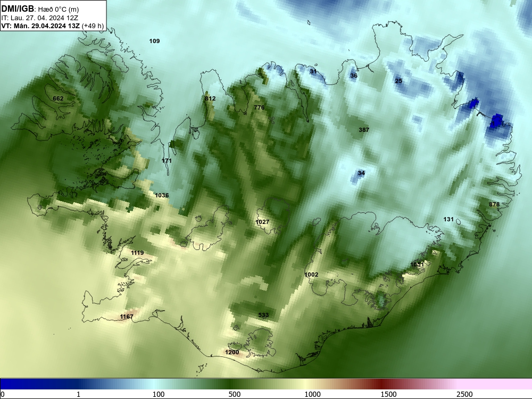
Task: Click the 25 value in the northeast
Action: point(398,81)
